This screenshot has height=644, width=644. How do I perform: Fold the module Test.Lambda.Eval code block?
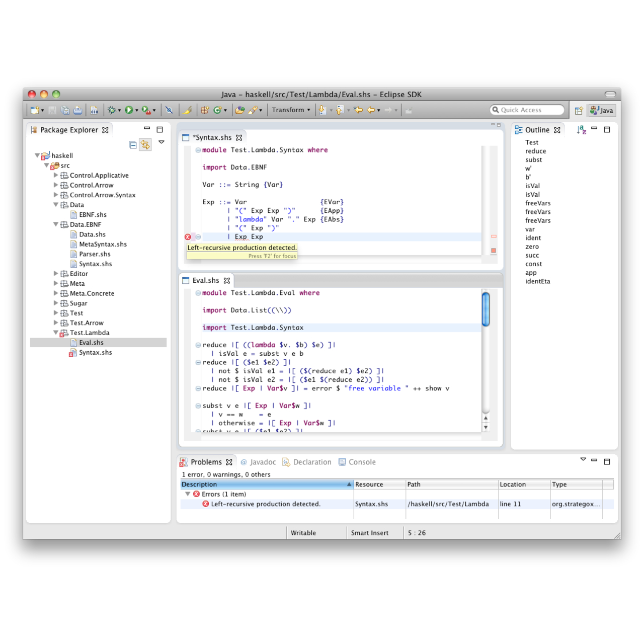click(198, 293)
